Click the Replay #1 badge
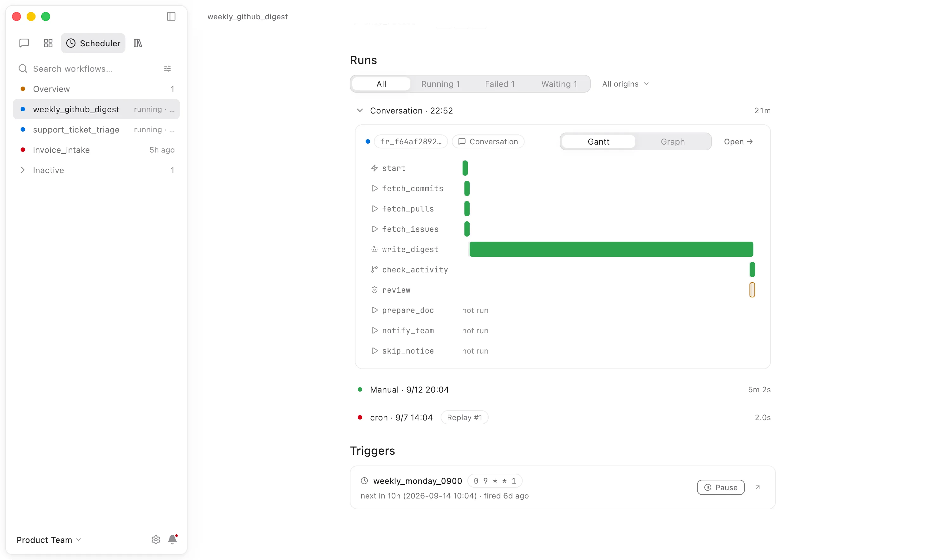 pos(465,417)
